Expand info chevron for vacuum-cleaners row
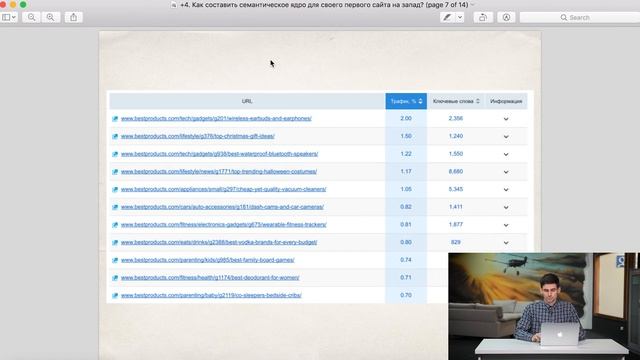The height and width of the screenshot is (360, 640). (x=506, y=189)
